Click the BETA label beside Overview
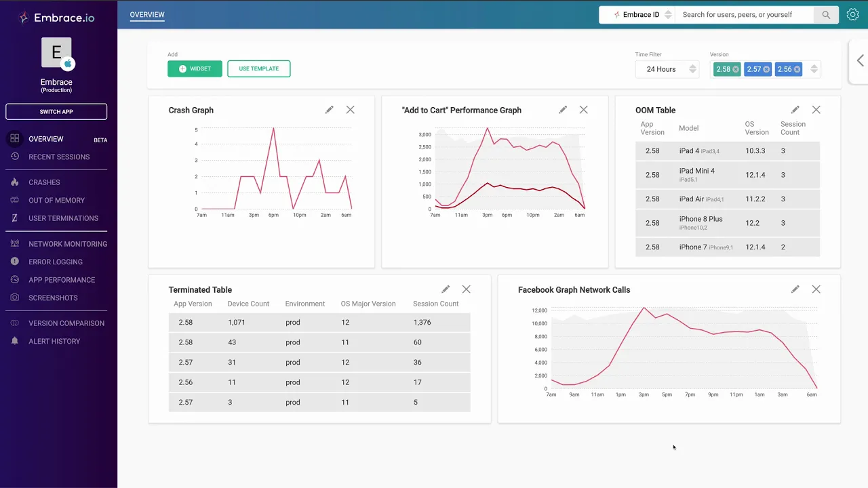Viewport: 868px width, 488px height. coord(100,140)
